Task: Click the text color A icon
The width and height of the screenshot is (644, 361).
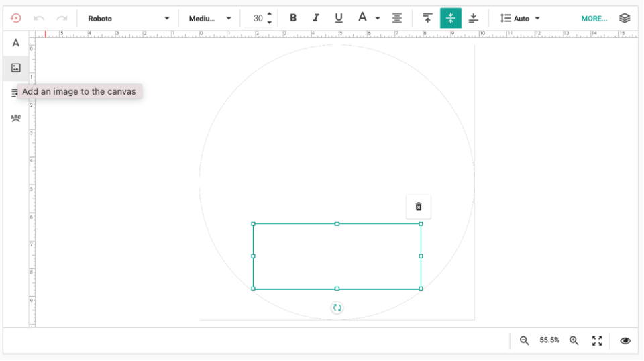Action: point(362,17)
